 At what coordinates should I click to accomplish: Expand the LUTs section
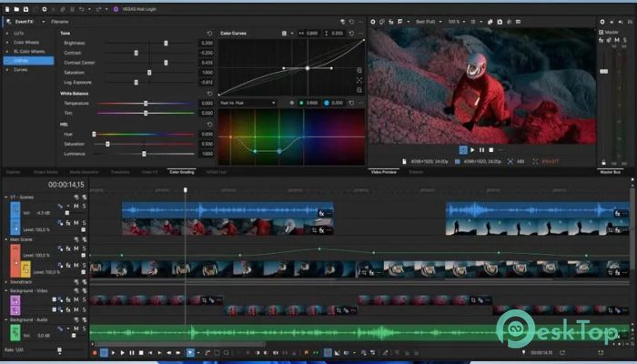point(7,34)
